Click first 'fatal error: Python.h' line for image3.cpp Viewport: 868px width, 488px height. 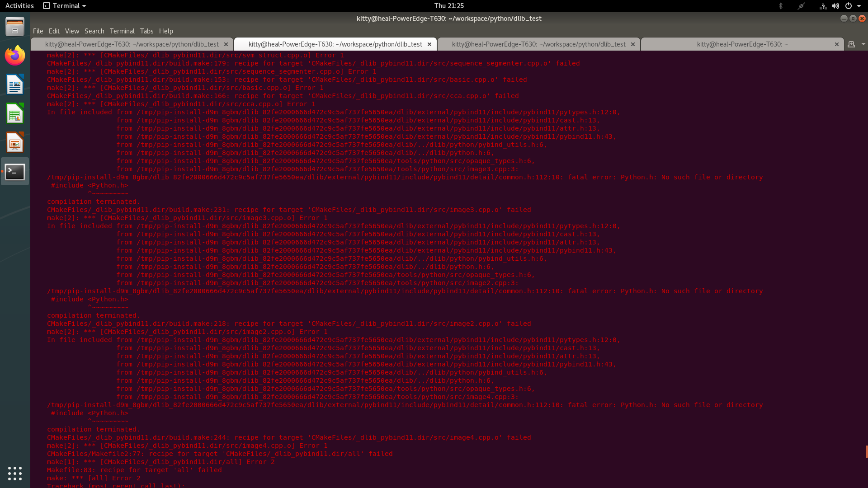[x=405, y=178]
